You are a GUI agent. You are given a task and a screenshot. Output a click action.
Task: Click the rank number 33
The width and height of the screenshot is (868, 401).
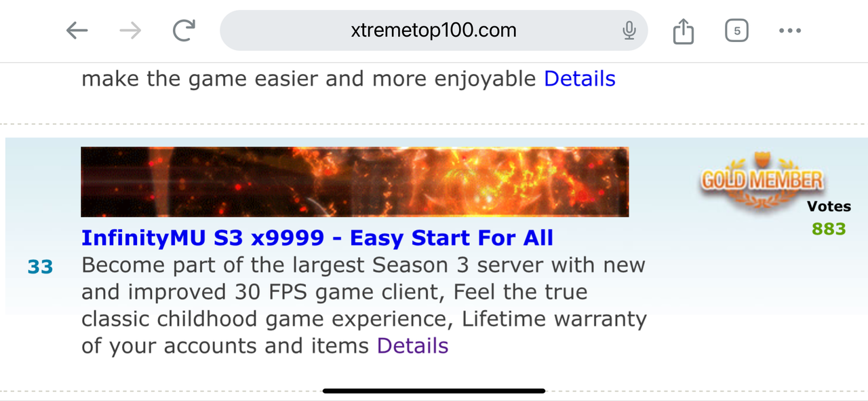(40, 267)
